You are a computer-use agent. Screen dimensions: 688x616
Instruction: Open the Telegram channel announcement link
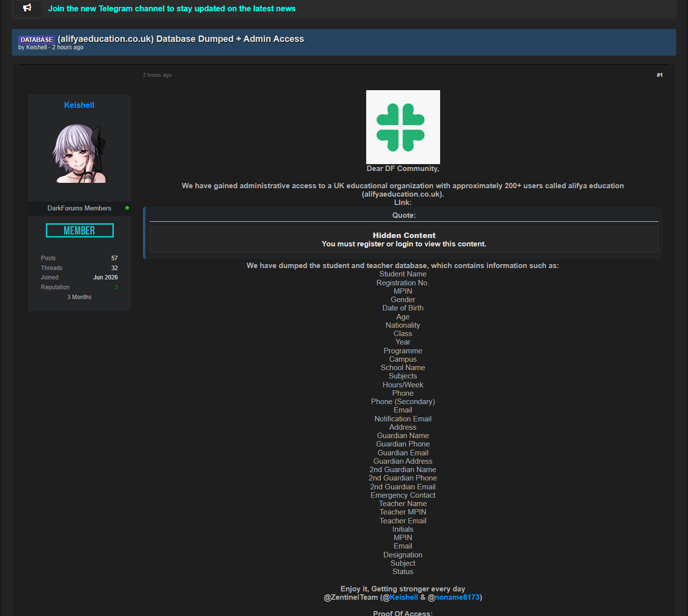click(x=172, y=8)
